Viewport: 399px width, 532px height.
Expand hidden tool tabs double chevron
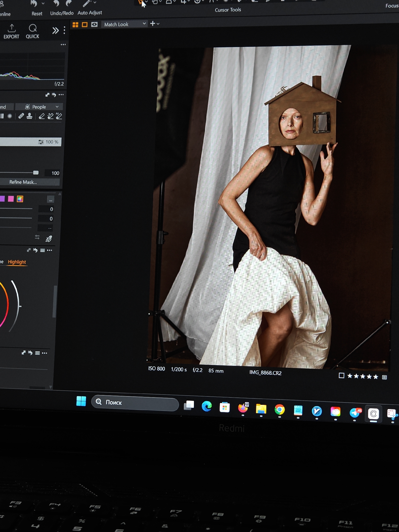point(55,31)
